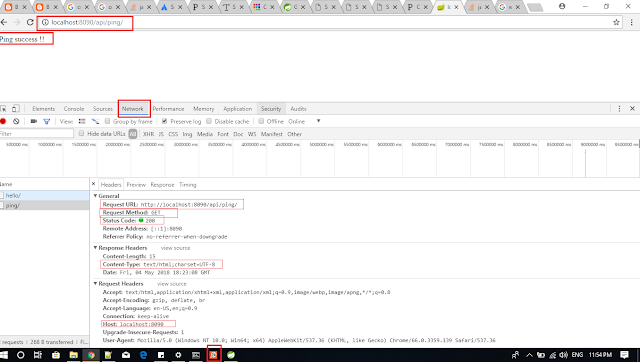Bookmark this page with the star
The image size is (640, 362).
click(616, 22)
